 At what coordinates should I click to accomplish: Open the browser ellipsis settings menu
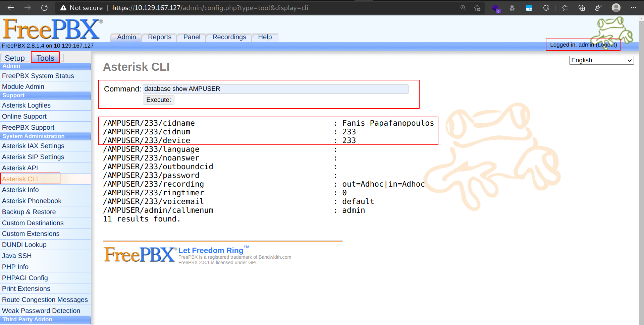coord(634,7)
